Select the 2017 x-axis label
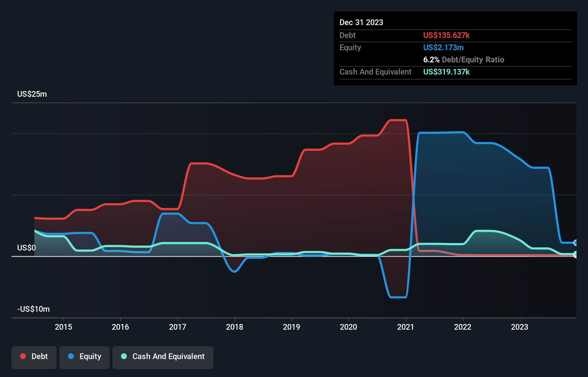The width and height of the screenshot is (588, 377). coord(178,327)
